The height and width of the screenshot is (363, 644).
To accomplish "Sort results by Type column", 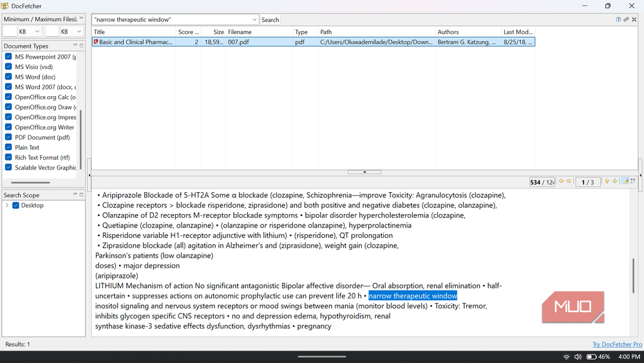I will tap(305, 32).
